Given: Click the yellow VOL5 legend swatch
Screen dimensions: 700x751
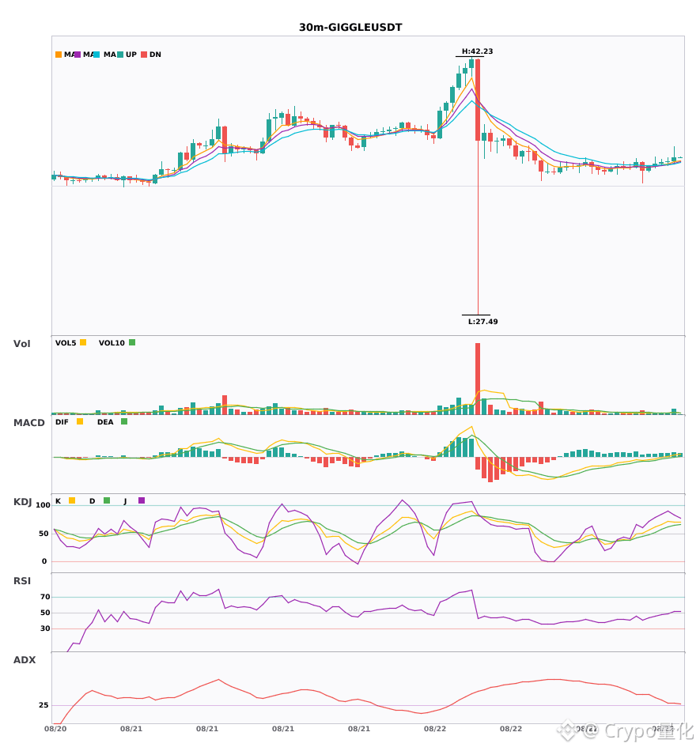Looking at the screenshot, I should (x=83, y=342).
